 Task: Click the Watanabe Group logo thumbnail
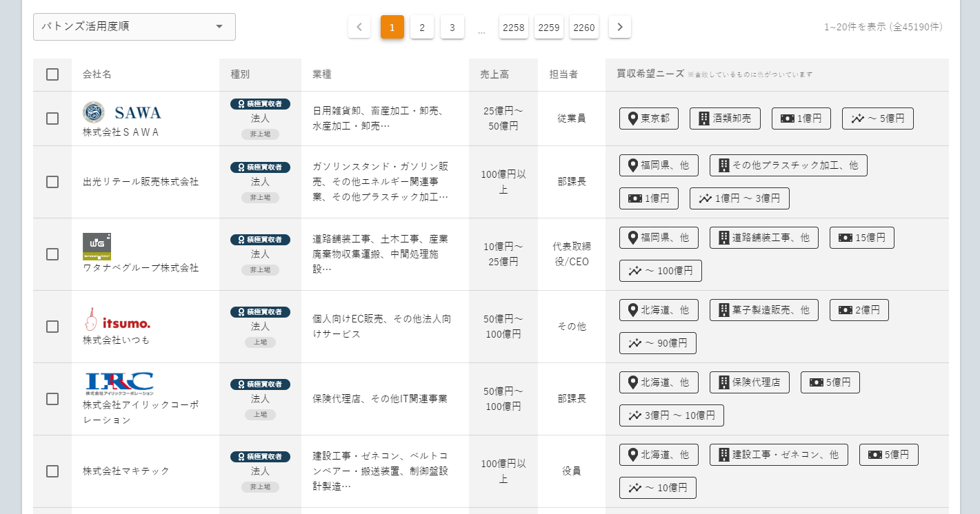pos(97,247)
